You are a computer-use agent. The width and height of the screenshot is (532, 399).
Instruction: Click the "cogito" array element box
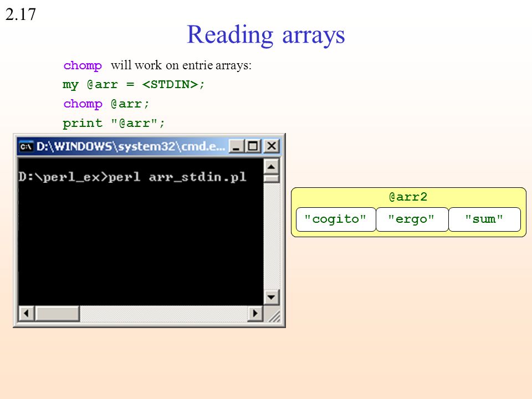[336, 219]
